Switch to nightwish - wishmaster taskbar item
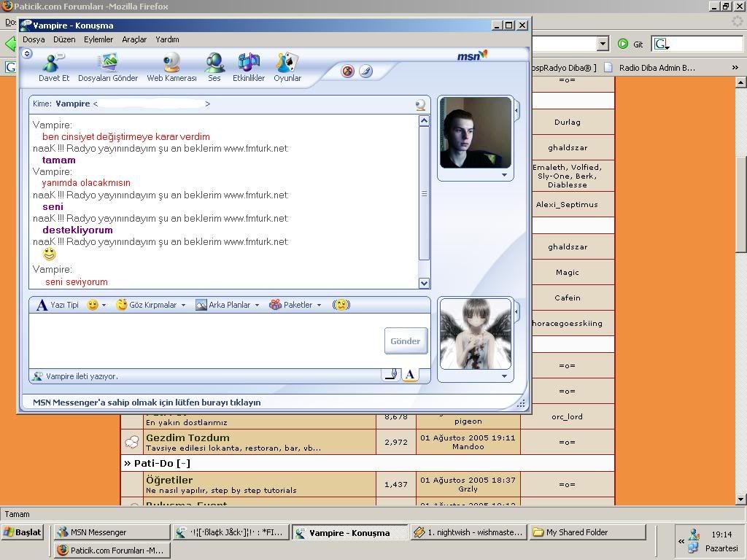747x560 pixels. click(x=469, y=532)
